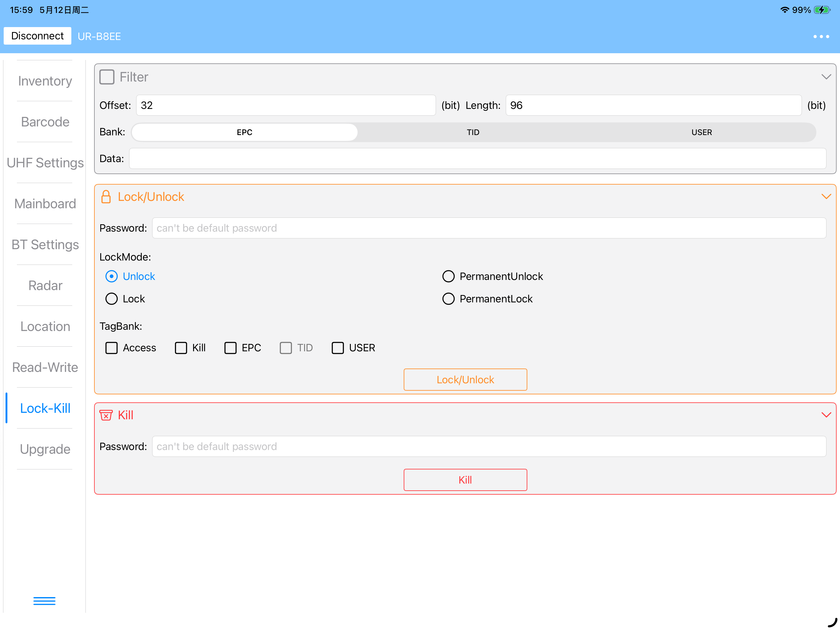Click the Length input field
Screen dimensions: 840x630
tap(654, 105)
